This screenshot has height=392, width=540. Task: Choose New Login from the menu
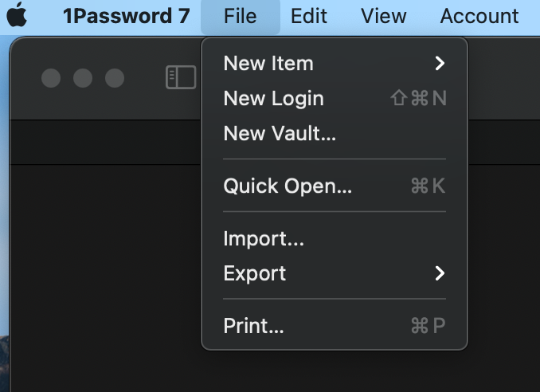click(273, 98)
